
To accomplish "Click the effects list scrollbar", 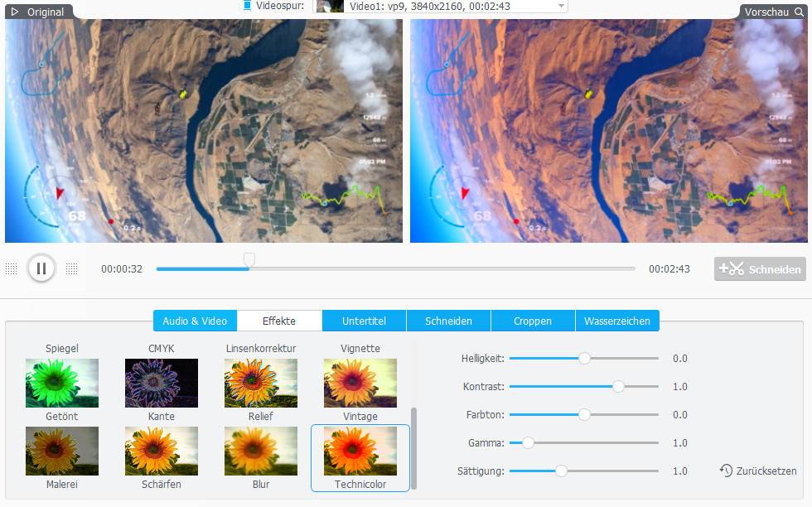I will point(413,448).
